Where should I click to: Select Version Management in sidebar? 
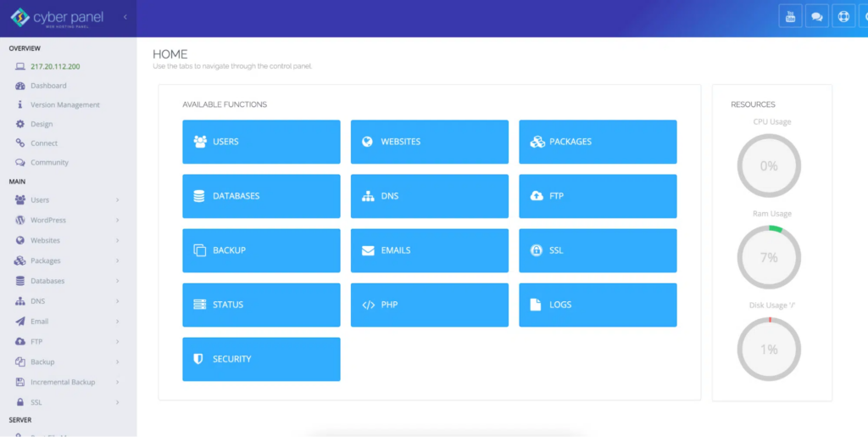click(x=64, y=105)
